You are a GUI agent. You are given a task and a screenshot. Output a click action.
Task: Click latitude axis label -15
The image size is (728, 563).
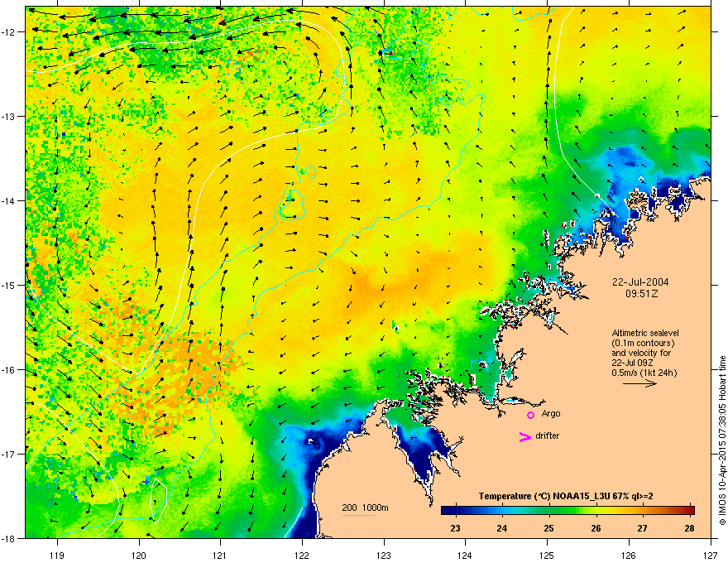(x=8, y=285)
